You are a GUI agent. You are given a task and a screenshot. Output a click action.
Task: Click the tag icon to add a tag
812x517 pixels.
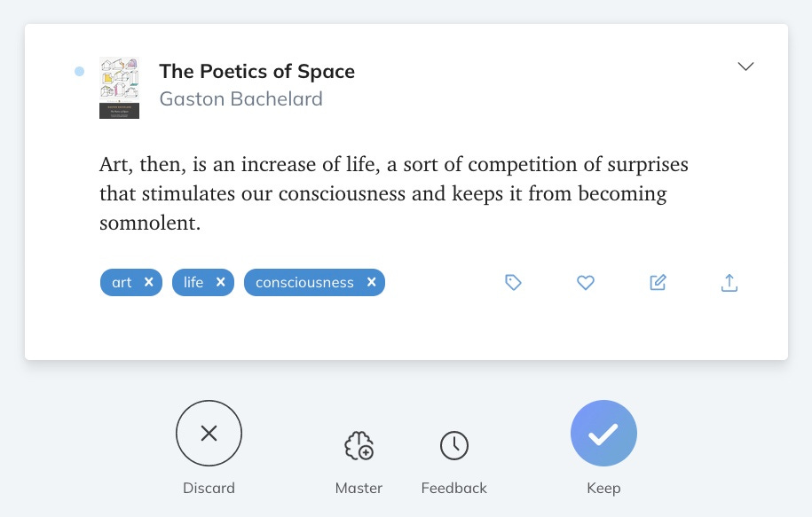513,283
